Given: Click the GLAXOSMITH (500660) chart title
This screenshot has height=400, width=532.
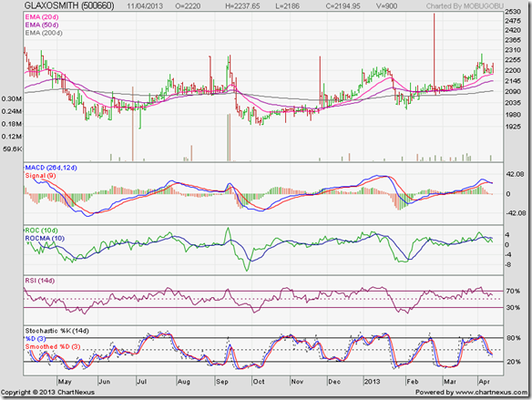Looking at the screenshot, I should 69,5.
